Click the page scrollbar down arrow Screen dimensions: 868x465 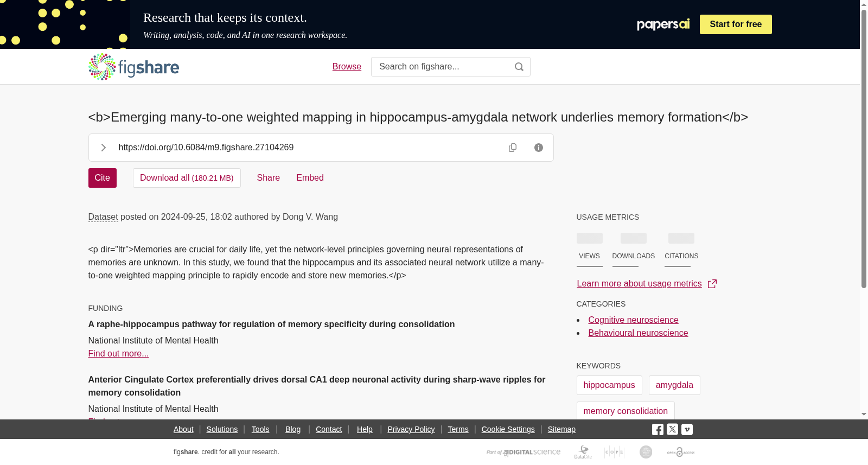(864, 415)
